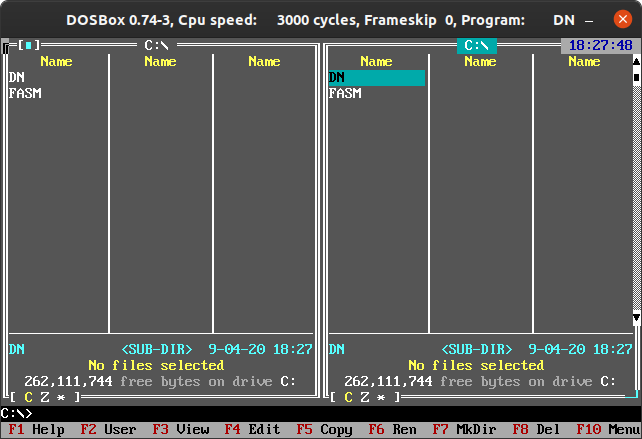642x439 pixels.
Task: Click F6 Ren in function key bar
Action: (x=392, y=429)
